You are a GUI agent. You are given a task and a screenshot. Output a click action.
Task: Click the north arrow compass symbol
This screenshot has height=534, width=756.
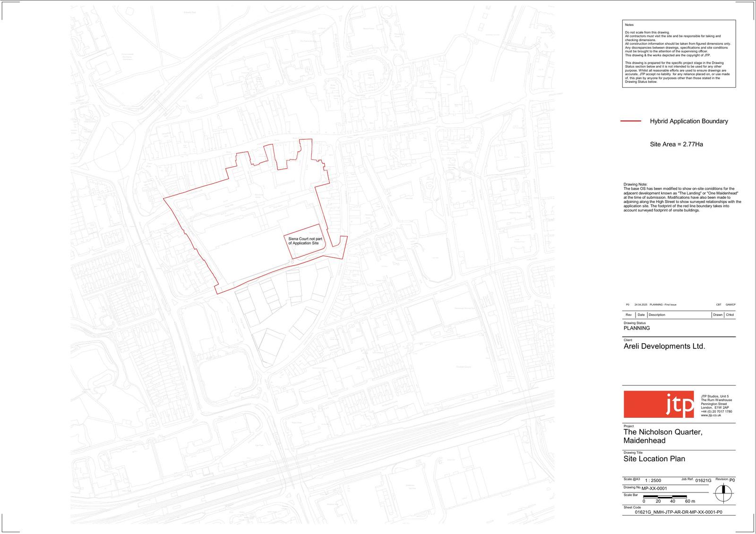click(x=722, y=494)
